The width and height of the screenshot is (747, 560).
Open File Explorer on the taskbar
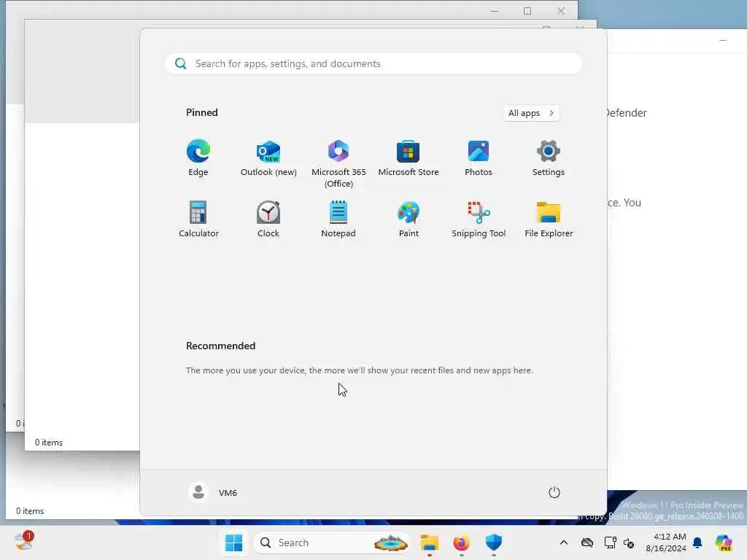point(429,542)
